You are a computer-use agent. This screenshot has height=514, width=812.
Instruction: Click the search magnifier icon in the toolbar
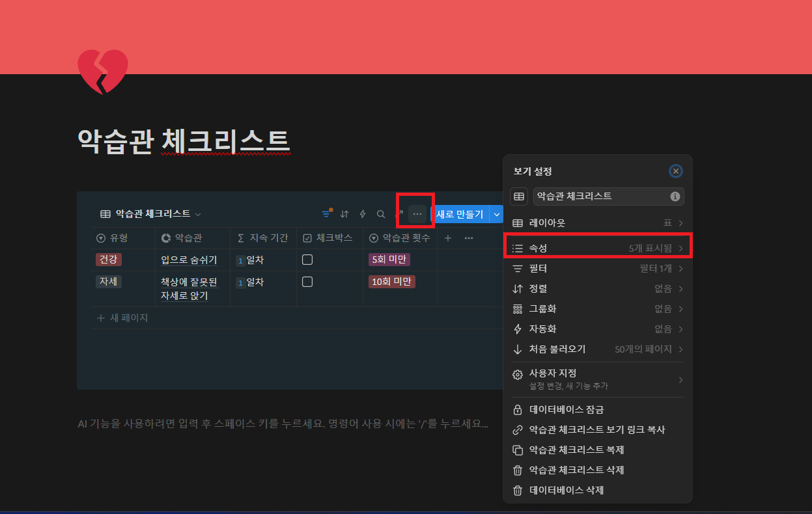(x=380, y=213)
